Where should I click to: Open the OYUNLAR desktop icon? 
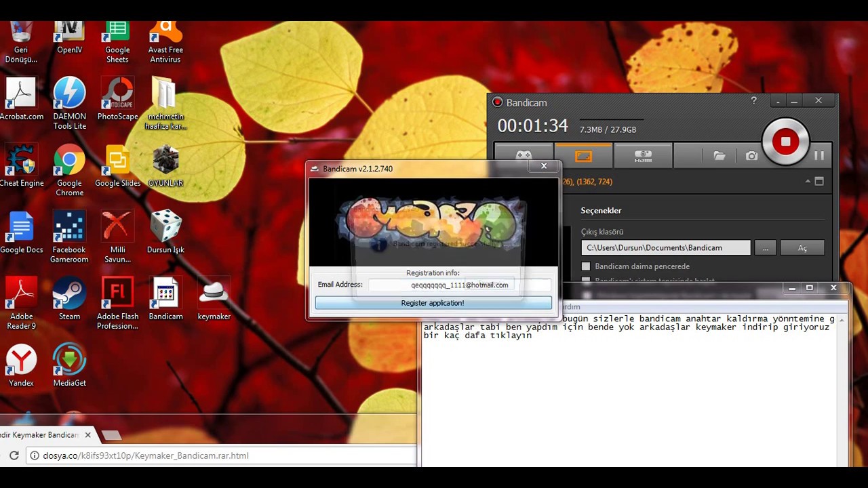coord(165,165)
